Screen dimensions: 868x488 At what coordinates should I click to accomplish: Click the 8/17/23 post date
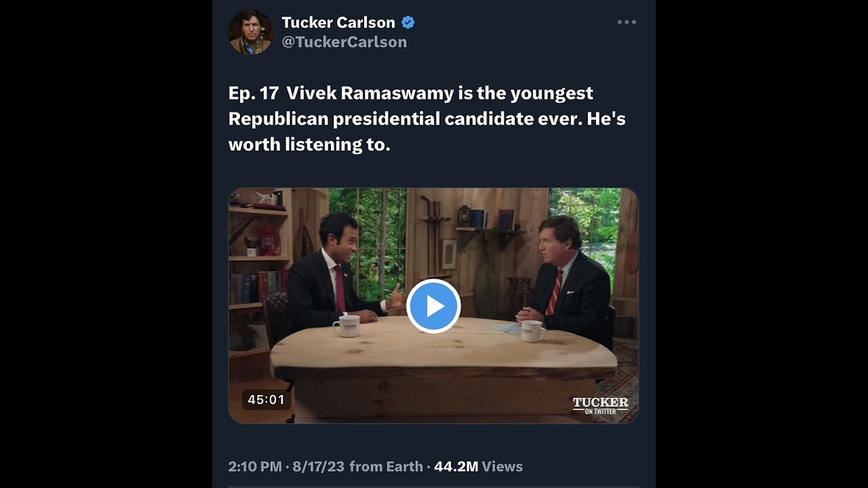pyautogui.click(x=318, y=466)
